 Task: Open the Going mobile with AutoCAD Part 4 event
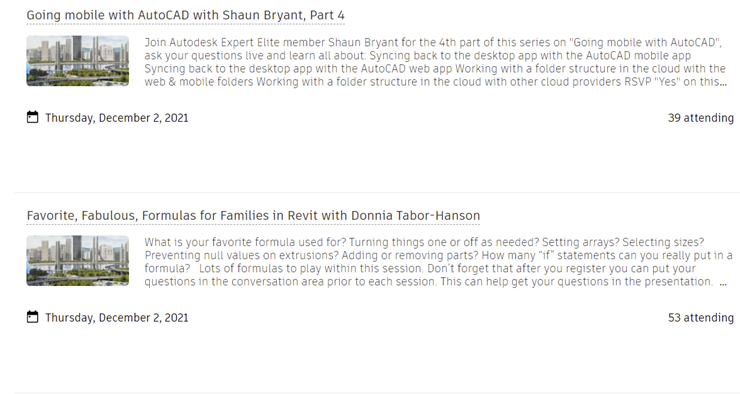coord(185,15)
